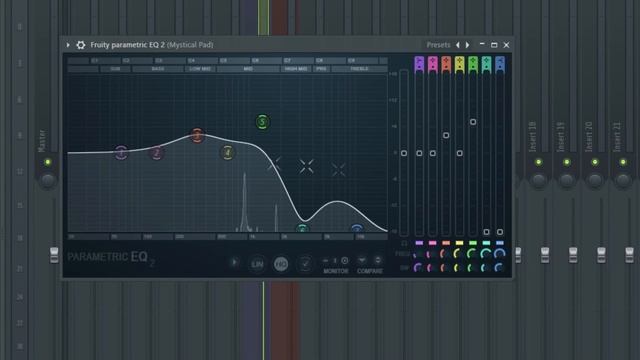Image resolution: width=640 pixels, height=360 pixels.
Task: Click the teal band 6 frequency knob
Action: (x=486, y=254)
